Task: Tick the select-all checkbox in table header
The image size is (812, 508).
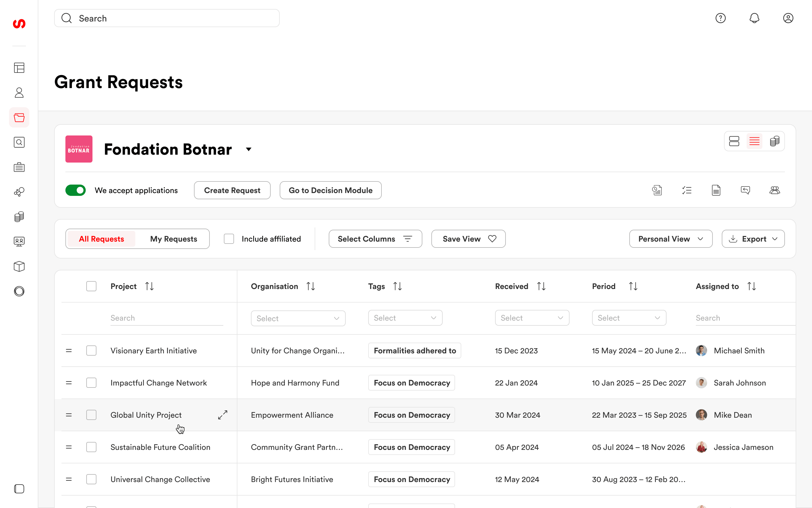Action: 91,286
